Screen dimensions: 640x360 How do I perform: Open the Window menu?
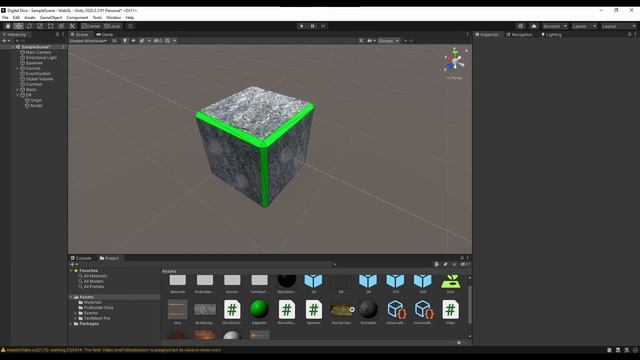click(x=113, y=18)
